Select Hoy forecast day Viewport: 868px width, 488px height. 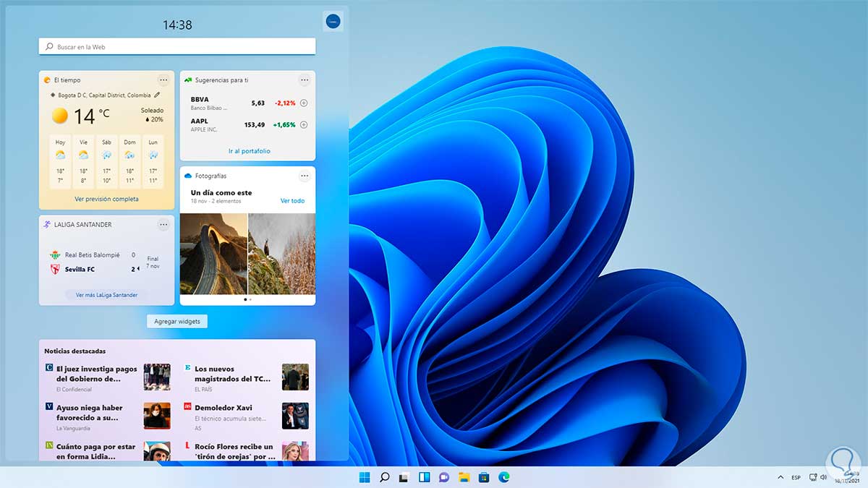(x=60, y=163)
